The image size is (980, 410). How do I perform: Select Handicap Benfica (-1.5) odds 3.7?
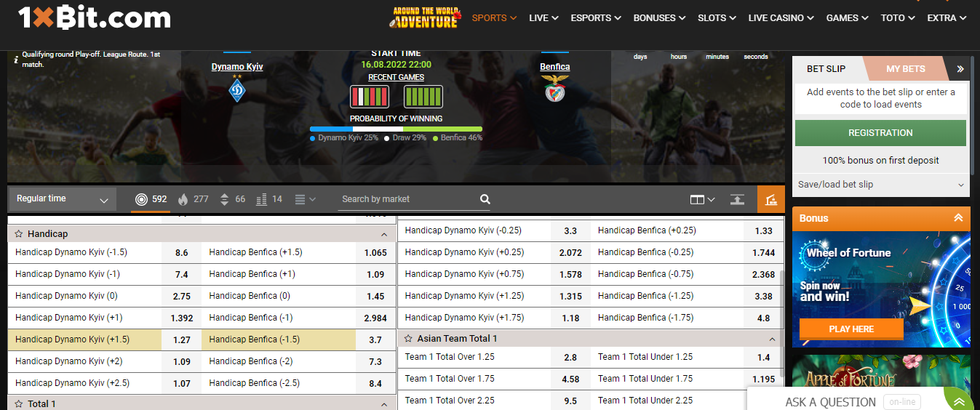click(x=376, y=340)
